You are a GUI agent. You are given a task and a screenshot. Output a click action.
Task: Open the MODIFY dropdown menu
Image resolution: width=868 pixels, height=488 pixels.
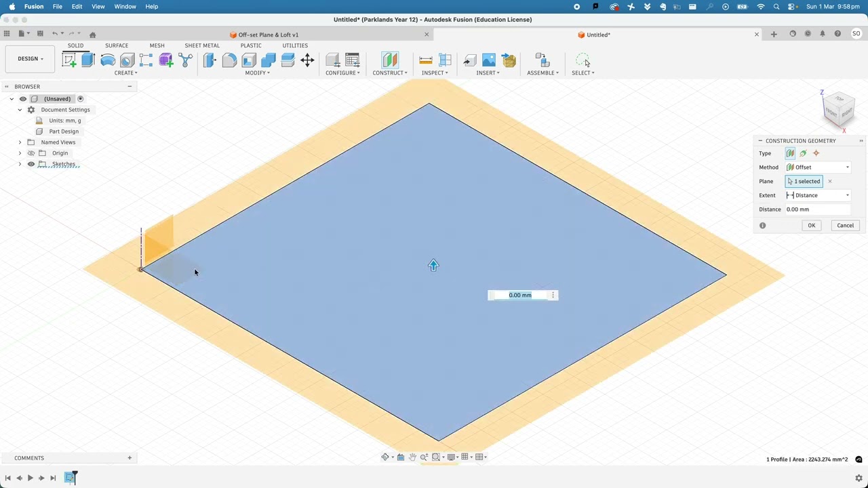point(257,73)
